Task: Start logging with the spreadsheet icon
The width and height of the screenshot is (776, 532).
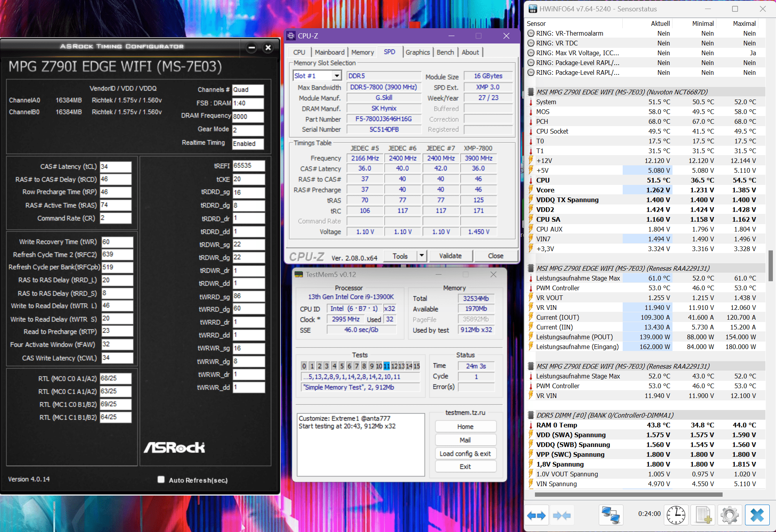Action: (703, 515)
